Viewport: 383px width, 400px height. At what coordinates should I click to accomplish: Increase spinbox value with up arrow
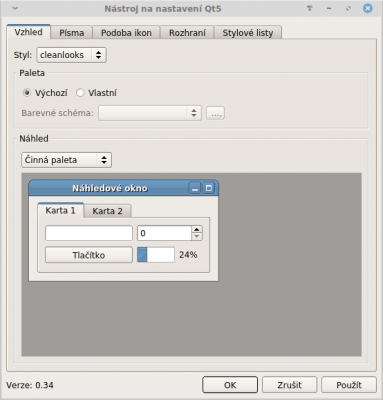197,229
